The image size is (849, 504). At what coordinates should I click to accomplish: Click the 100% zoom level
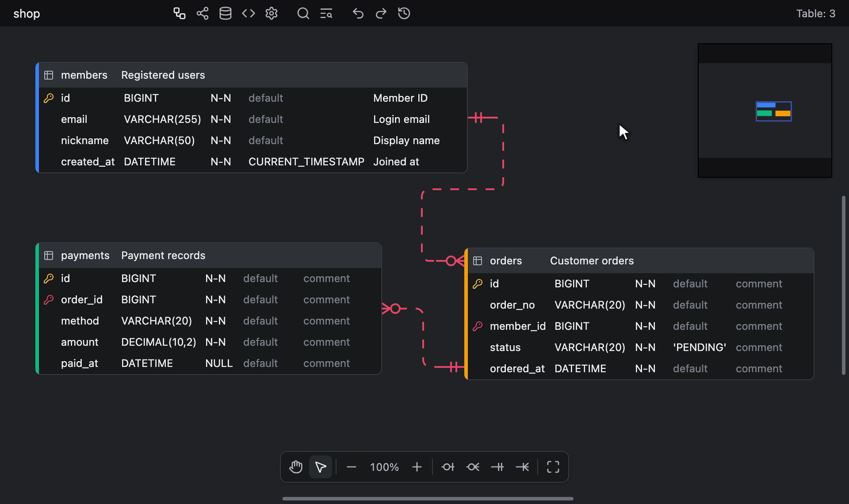click(x=384, y=467)
